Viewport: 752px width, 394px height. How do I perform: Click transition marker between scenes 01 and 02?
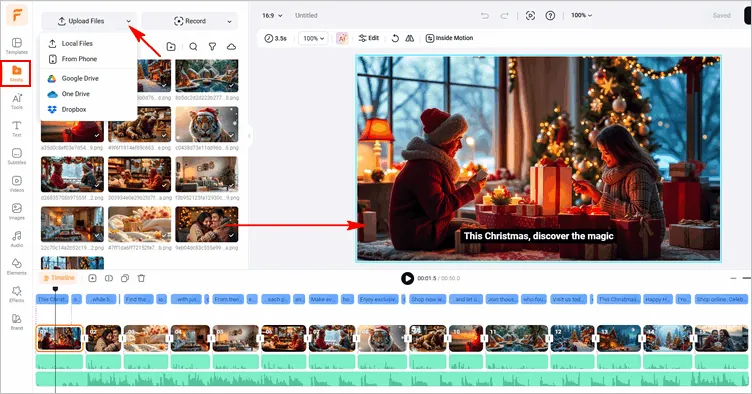pos(84,338)
